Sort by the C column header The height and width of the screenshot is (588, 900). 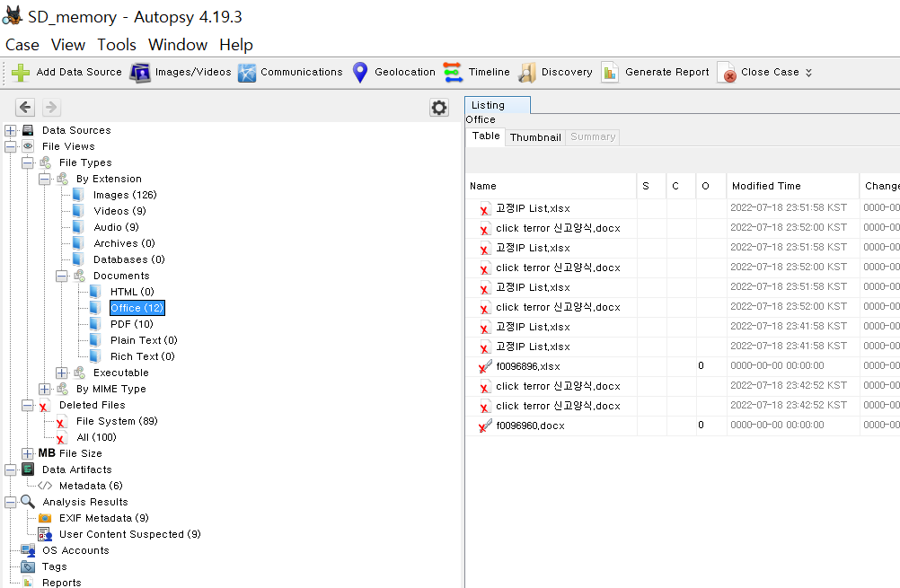tap(681, 186)
